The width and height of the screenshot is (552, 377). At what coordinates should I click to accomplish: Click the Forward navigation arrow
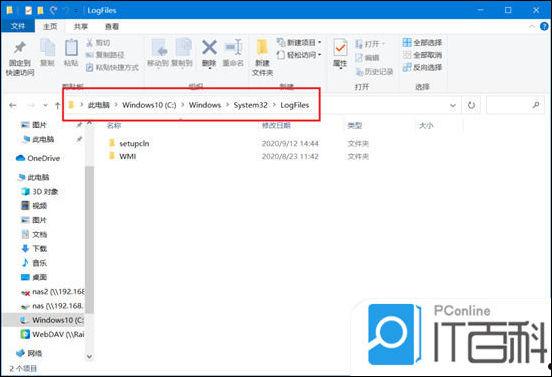click(31, 105)
